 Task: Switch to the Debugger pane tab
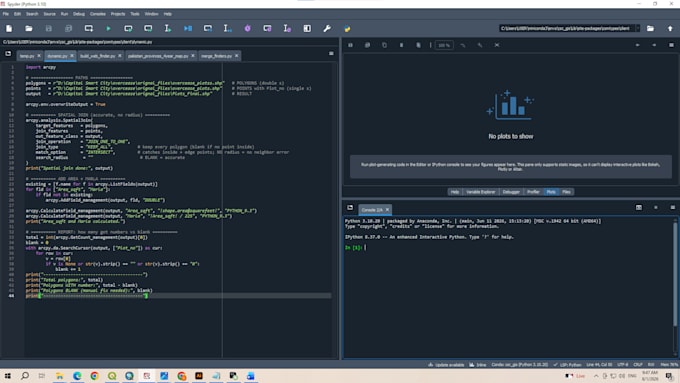coord(511,192)
